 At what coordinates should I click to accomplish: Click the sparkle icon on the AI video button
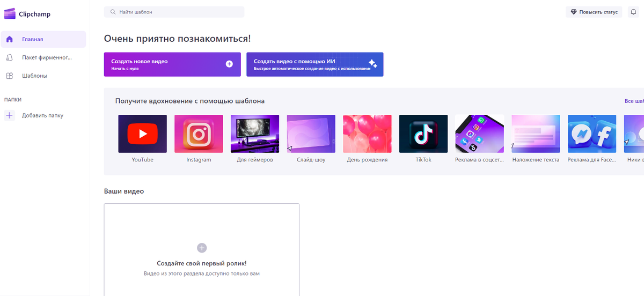(372, 64)
